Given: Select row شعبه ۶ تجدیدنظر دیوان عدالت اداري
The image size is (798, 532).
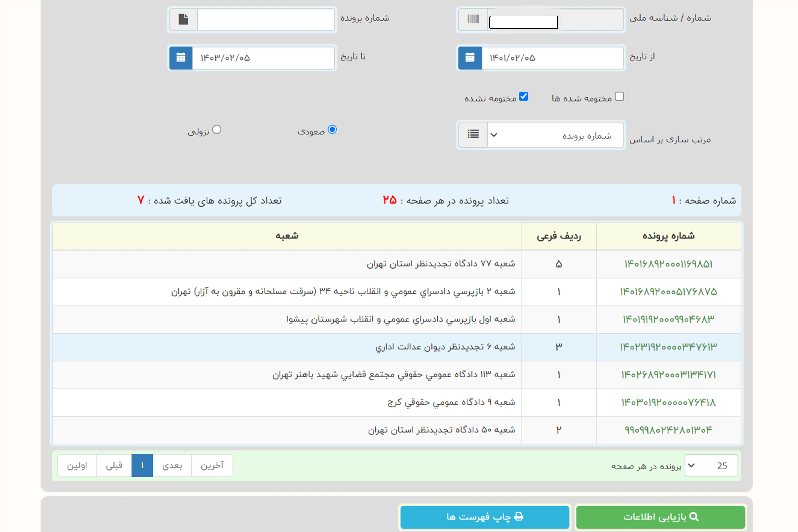Looking at the screenshot, I should point(397,347).
